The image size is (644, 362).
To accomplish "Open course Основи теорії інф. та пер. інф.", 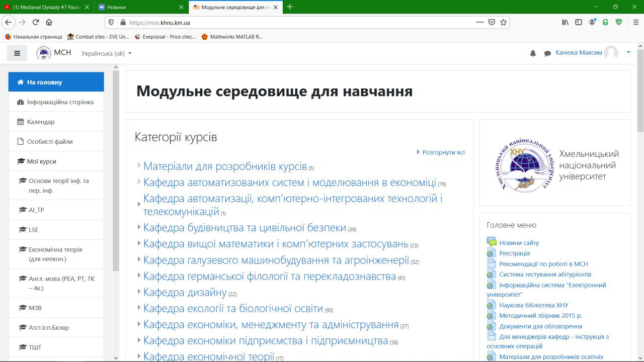I will pyautogui.click(x=56, y=186).
